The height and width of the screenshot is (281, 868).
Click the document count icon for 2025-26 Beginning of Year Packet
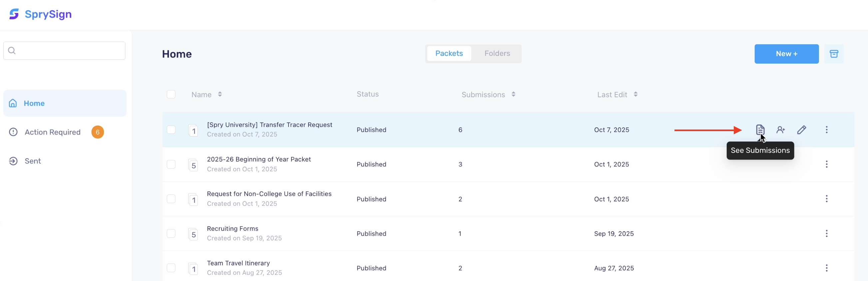point(193,165)
